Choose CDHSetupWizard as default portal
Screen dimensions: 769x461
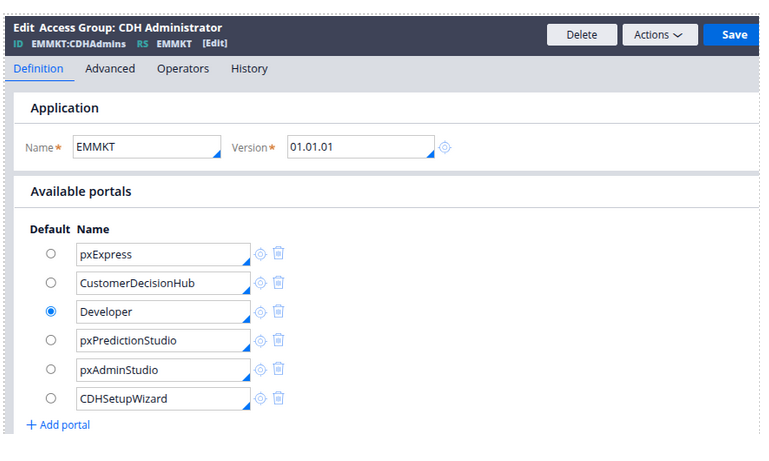click(x=51, y=398)
